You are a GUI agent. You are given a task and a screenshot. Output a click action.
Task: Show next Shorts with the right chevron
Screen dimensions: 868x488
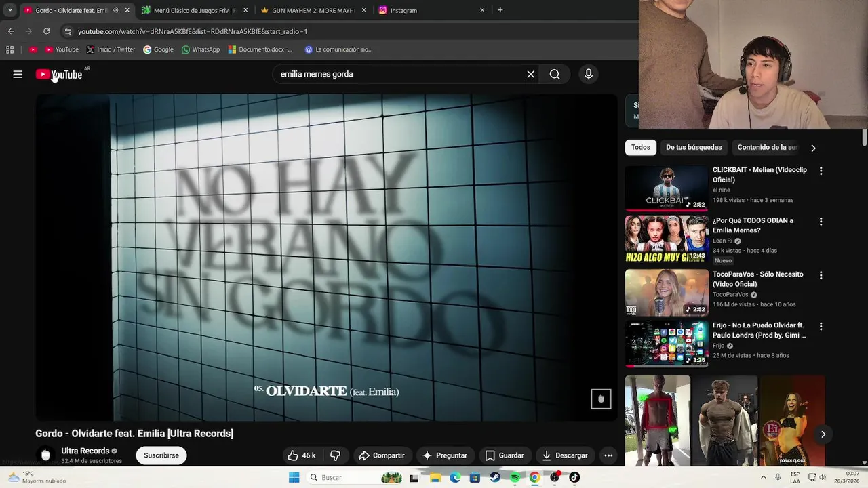823,434
